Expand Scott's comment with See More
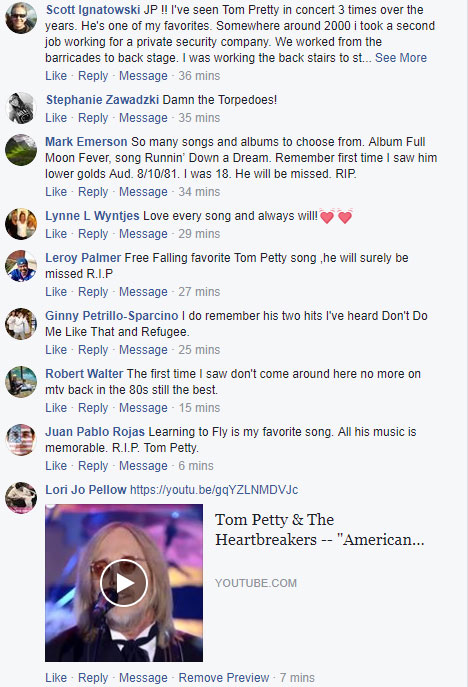 [x=401, y=58]
